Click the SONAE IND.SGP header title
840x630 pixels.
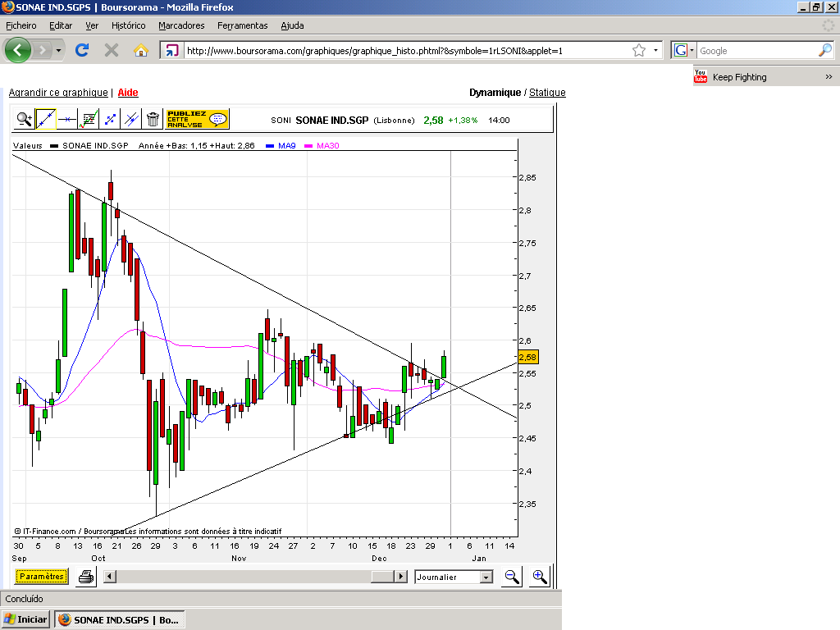[x=332, y=120]
